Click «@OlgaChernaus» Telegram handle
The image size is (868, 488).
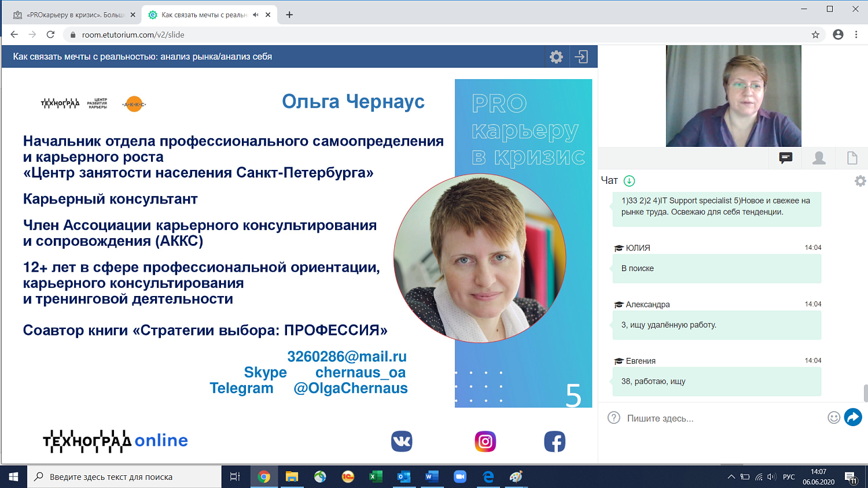351,388
